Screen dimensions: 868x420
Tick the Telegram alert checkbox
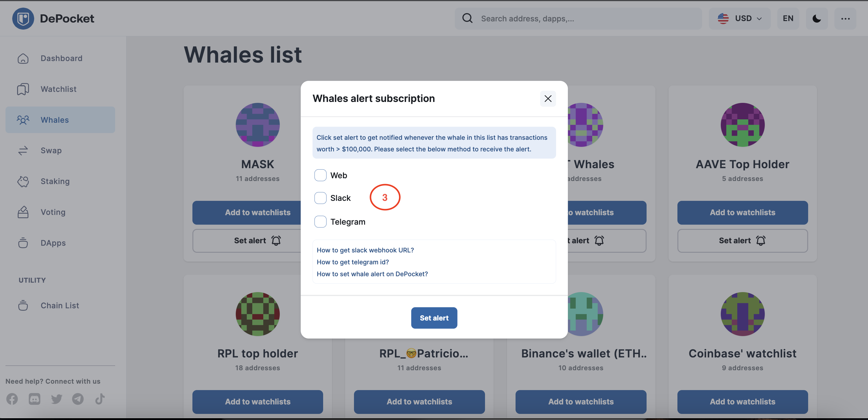(320, 222)
